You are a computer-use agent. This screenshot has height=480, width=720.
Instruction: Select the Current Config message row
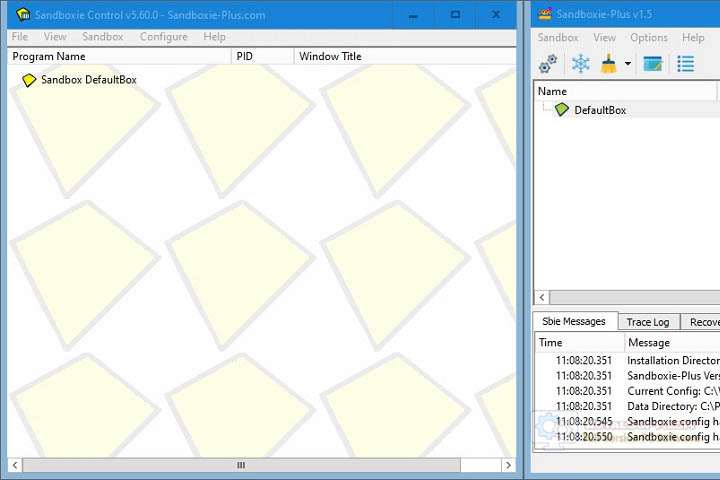tap(628, 391)
